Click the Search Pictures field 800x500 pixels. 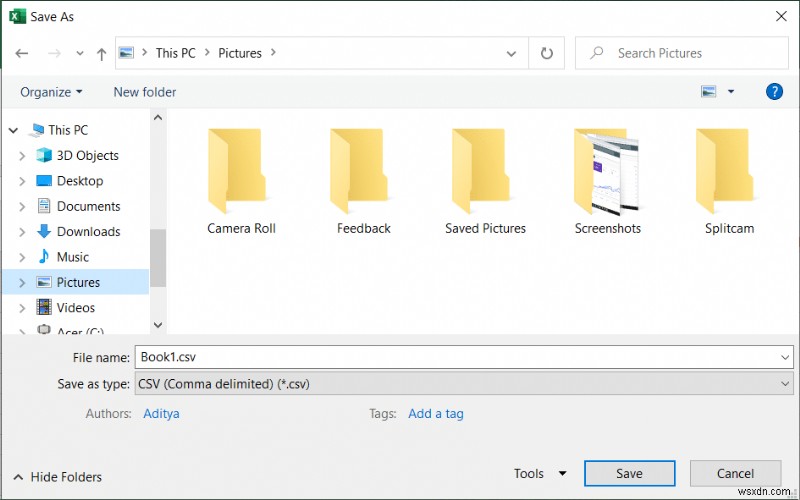(682, 53)
